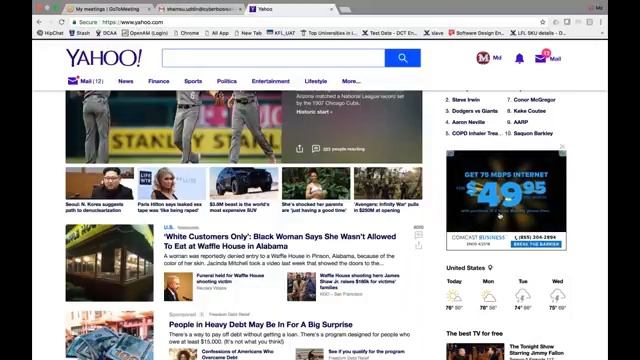640x360 pixels.
Task: Open the Top Universities bookmark
Action: (x=329, y=33)
